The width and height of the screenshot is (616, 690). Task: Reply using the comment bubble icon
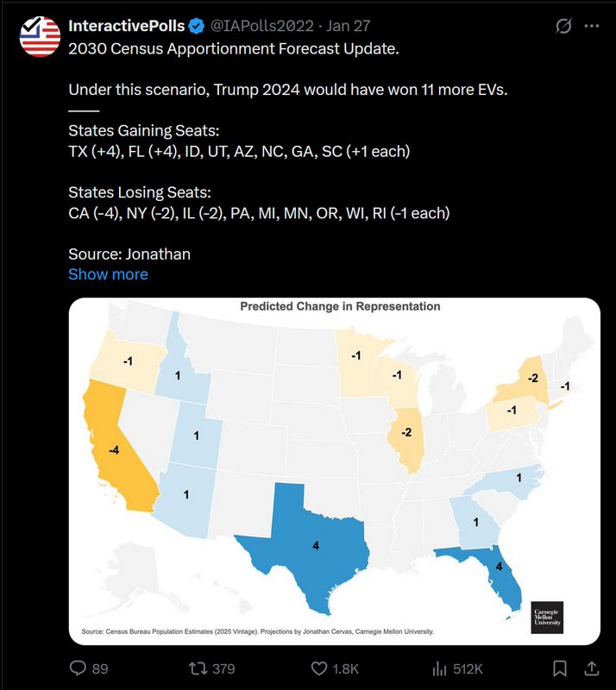(x=77, y=668)
